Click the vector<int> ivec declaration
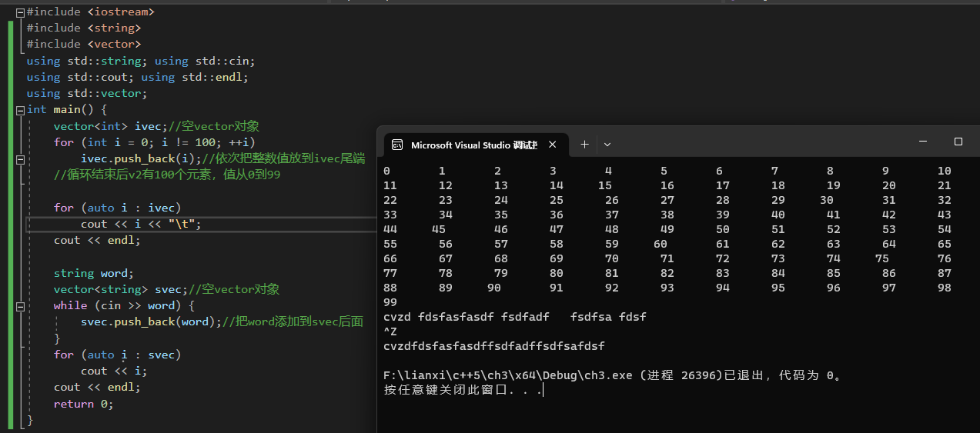Image resolution: width=980 pixels, height=433 pixels. click(108, 126)
